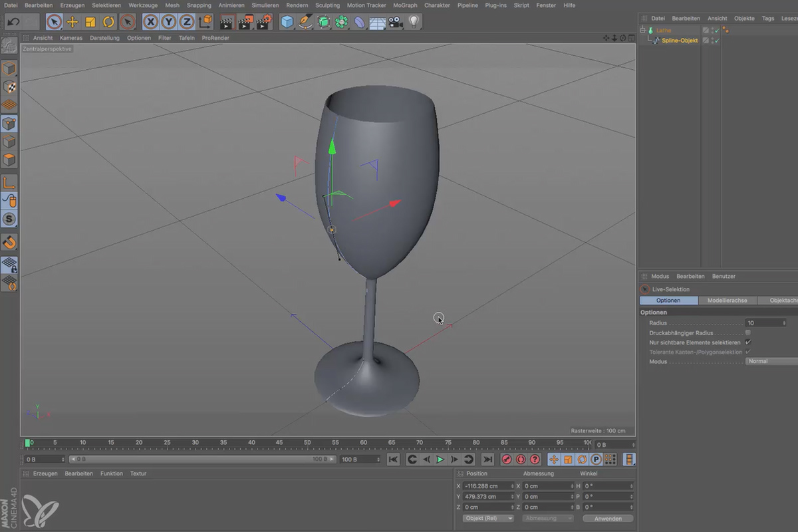Click the red Record Active Objects key
The width and height of the screenshot is (798, 532).
[x=507, y=460]
